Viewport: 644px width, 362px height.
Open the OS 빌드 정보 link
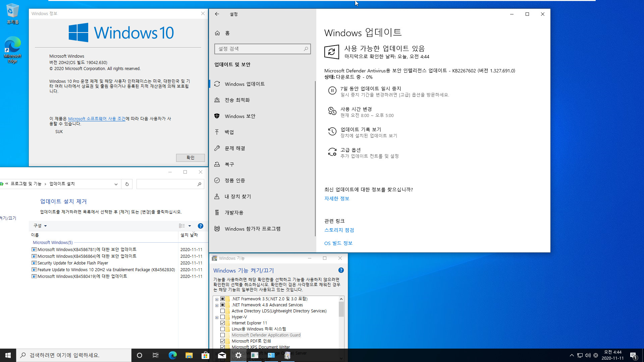point(338,243)
